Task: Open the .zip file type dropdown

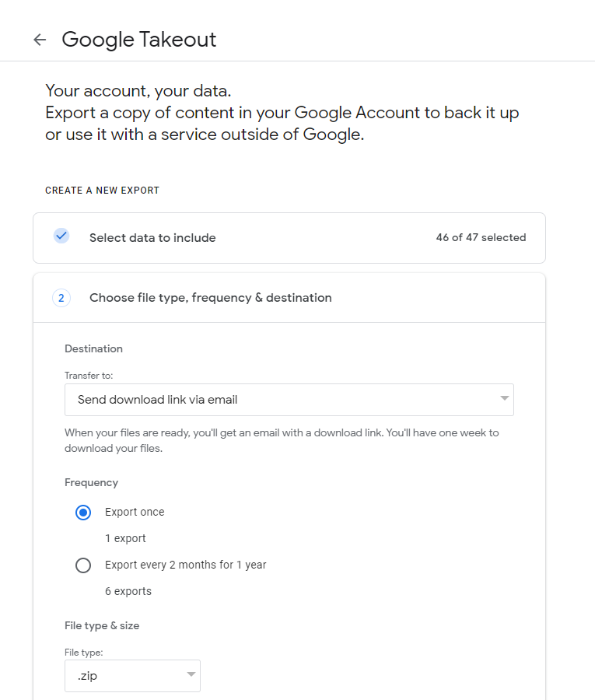Action: coord(132,676)
